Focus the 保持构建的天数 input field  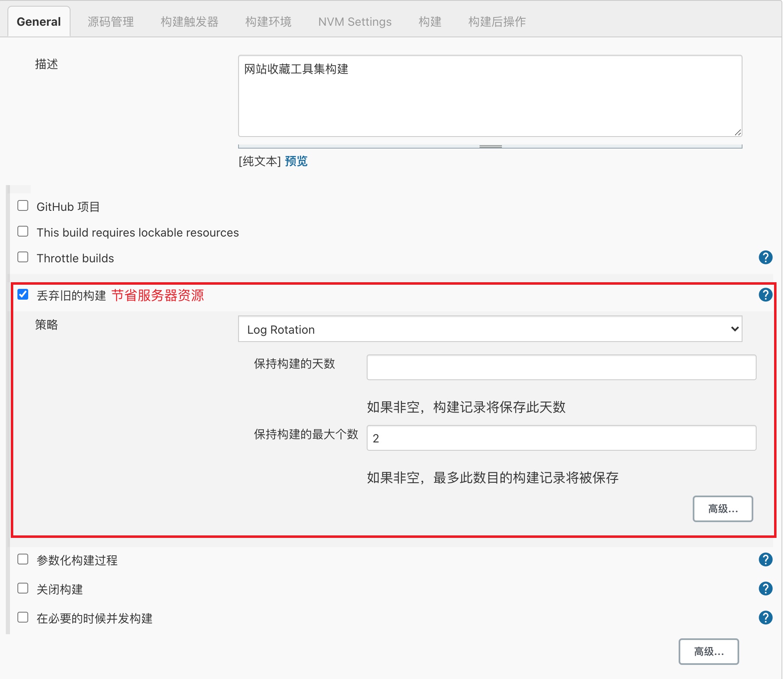point(561,367)
